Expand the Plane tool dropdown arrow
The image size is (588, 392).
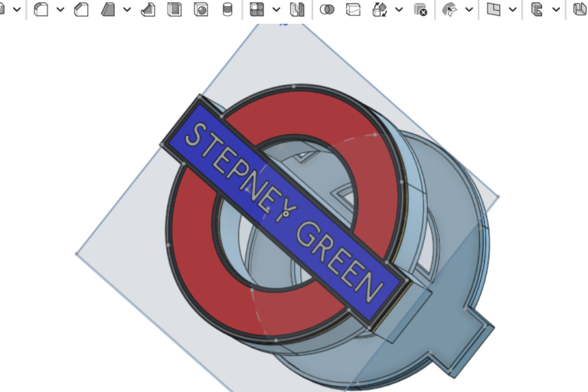[513, 10]
